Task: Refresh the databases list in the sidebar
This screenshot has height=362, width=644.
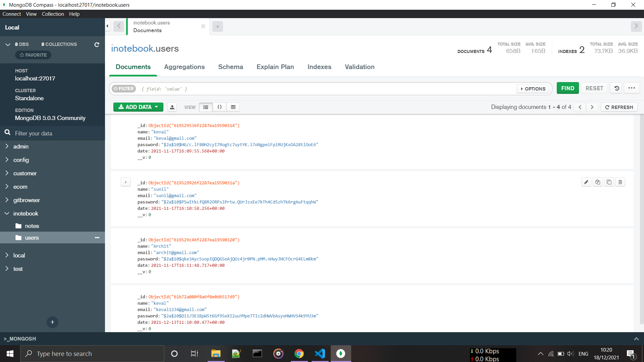Action: click(97, 44)
